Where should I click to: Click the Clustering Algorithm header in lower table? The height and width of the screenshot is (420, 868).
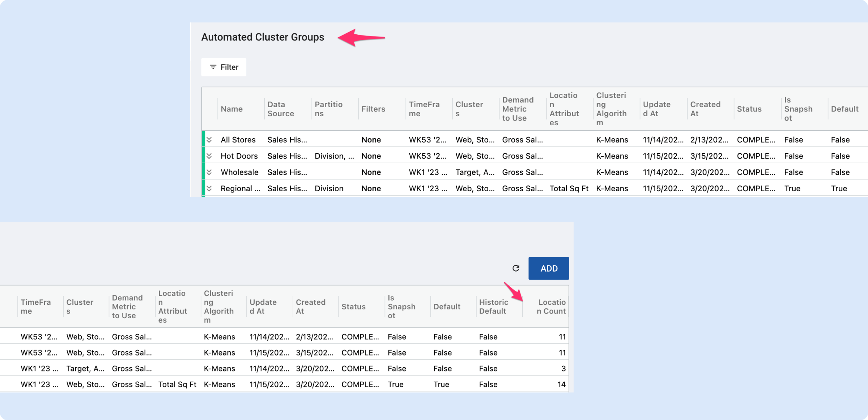(x=218, y=307)
